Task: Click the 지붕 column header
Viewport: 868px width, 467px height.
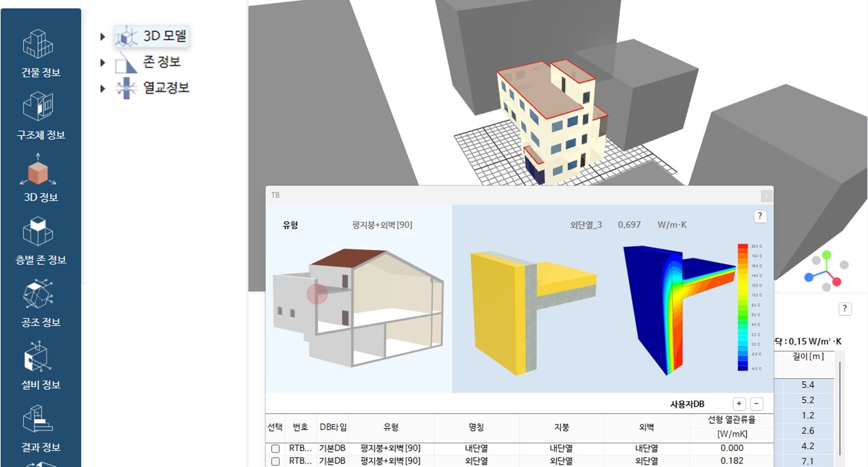Action: coord(562,427)
